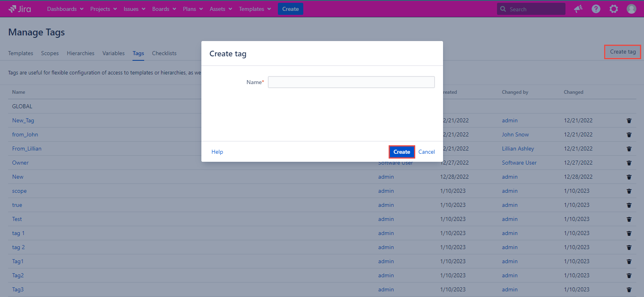Viewport: 644px width, 297px height.
Task: Open the user profile avatar
Action: tap(631, 9)
